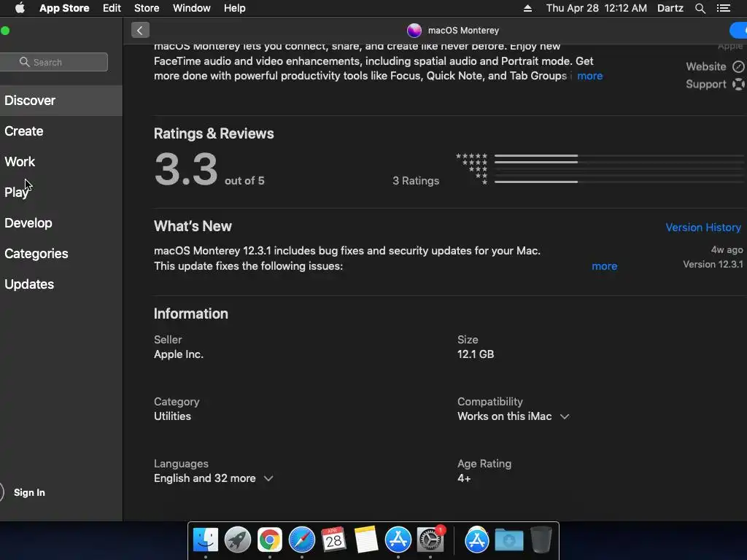Click the Website link text
This screenshot has width=747, height=560.
pyautogui.click(x=706, y=66)
